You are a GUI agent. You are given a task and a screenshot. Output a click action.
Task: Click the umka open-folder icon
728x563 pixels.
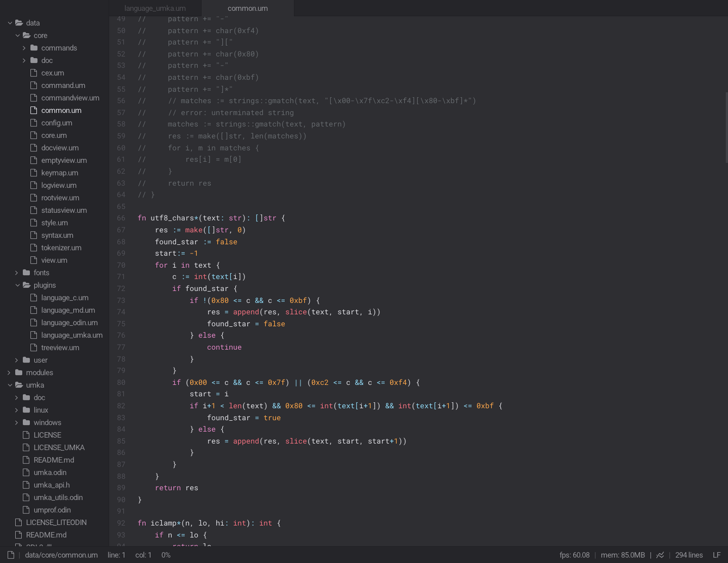pyautogui.click(x=19, y=385)
